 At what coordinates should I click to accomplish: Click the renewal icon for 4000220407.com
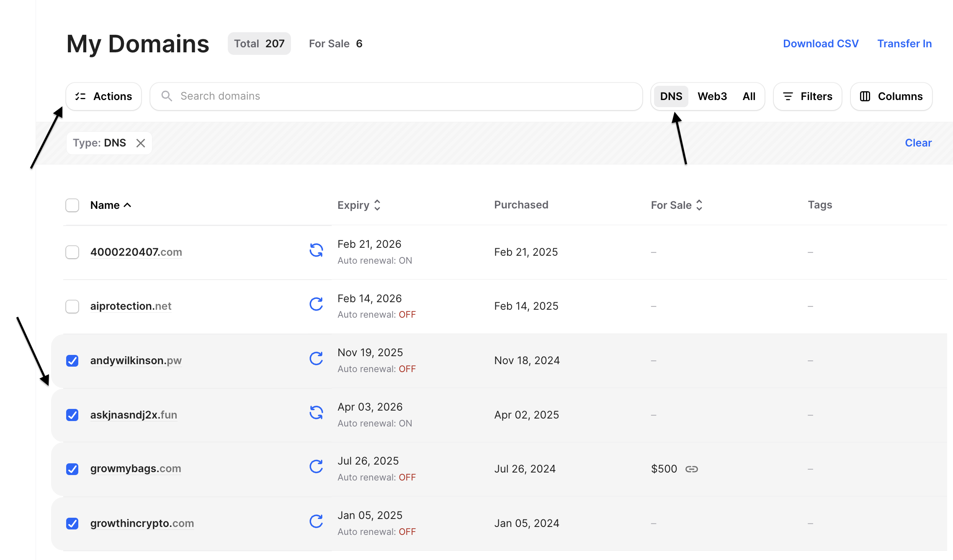(316, 251)
